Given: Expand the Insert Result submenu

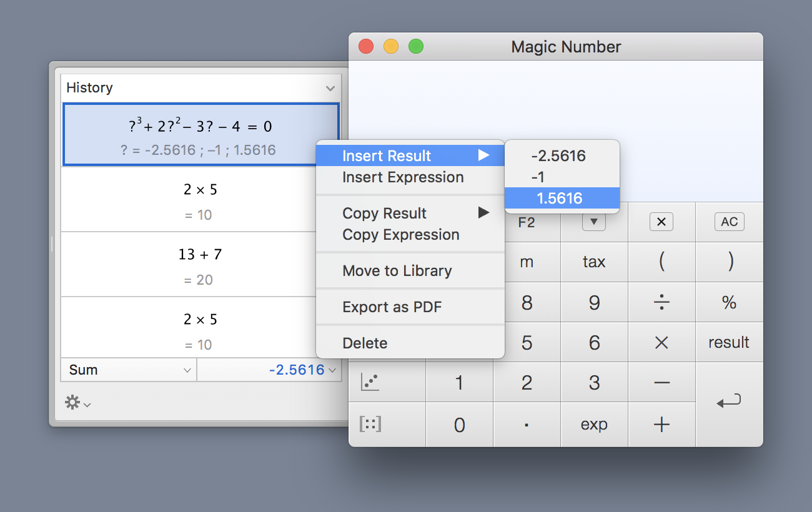Looking at the screenshot, I should click(x=410, y=156).
